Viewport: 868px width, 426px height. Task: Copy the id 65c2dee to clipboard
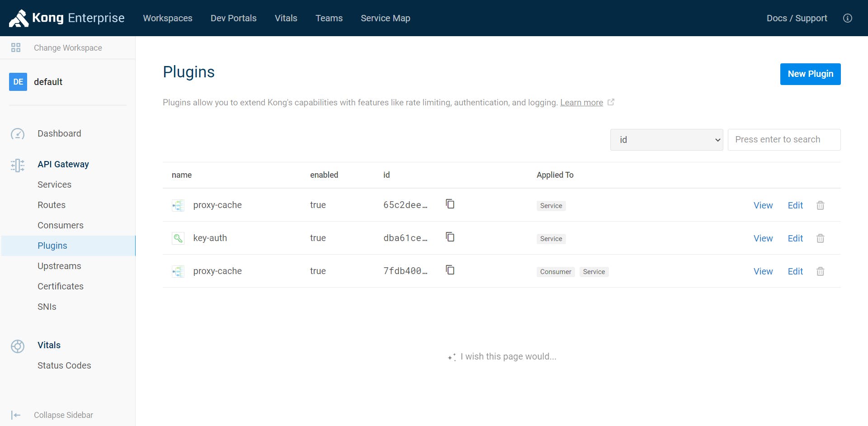(x=450, y=204)
